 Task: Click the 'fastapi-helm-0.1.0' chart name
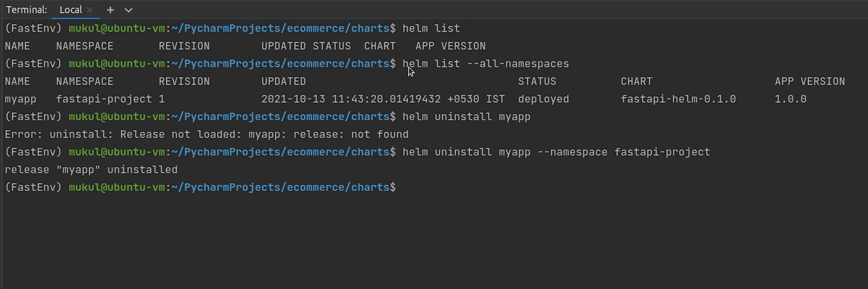click(678, 99)
